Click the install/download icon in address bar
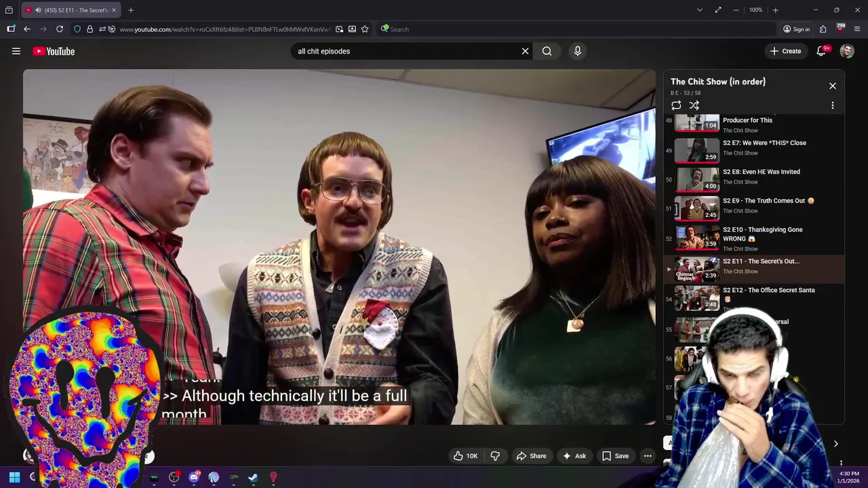Screen dimensions: 868x488 point(352,29)
